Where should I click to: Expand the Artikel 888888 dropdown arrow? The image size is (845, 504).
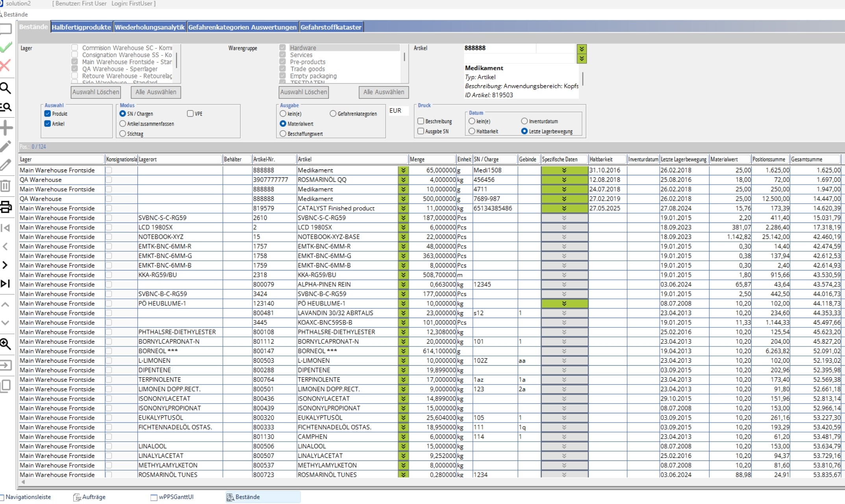[582, 49]
